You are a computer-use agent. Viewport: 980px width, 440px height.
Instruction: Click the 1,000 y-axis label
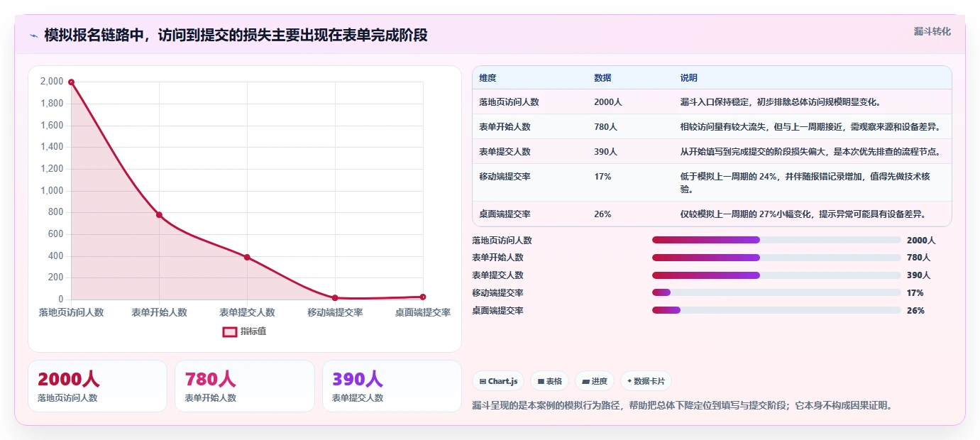tap(52, 190)
